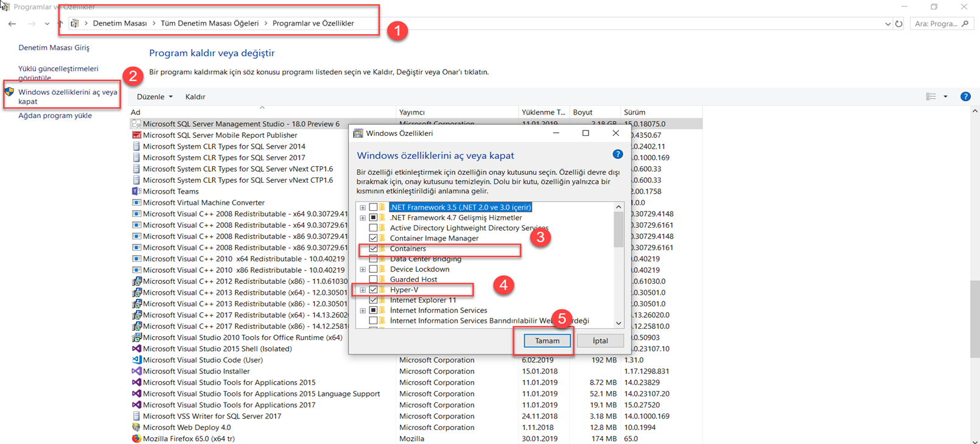Open Ağdan program yükle link
980x444 pixels.
point(55,115)
